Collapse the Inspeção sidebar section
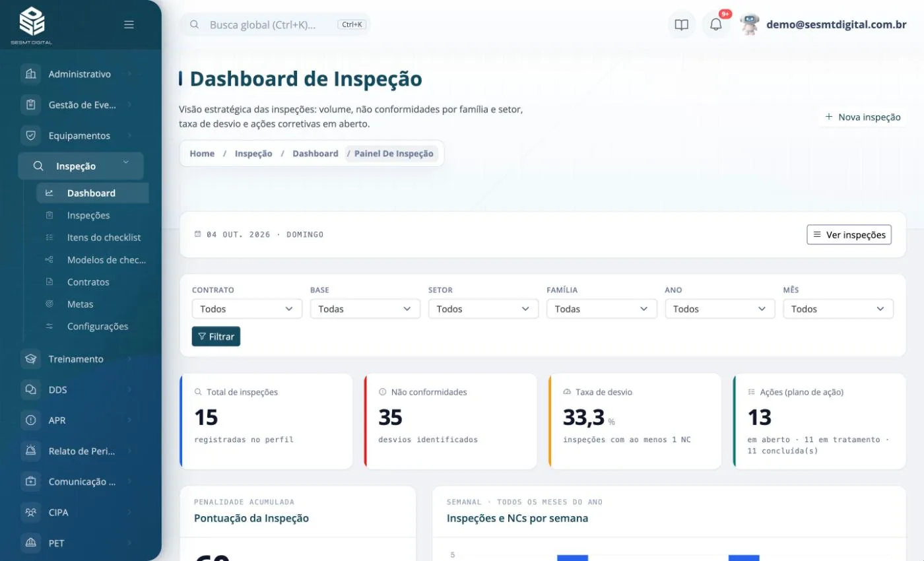 (81, 166)
